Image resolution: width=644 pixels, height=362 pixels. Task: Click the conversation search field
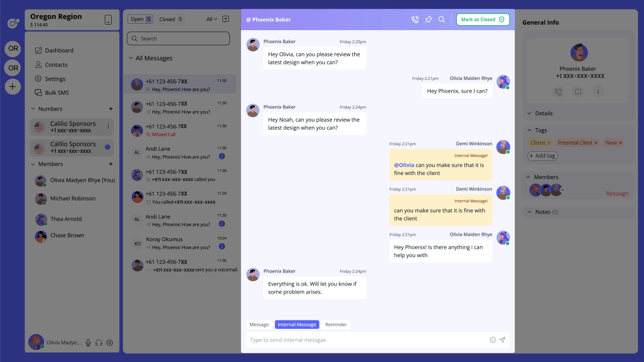pyautogui.click(x=179, y=39)
